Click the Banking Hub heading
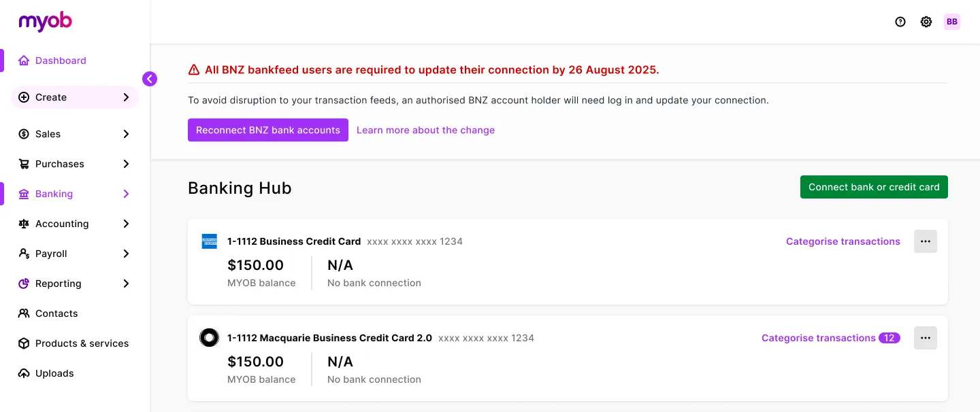This screenshot has width=980, height=412. pos(240,188)
